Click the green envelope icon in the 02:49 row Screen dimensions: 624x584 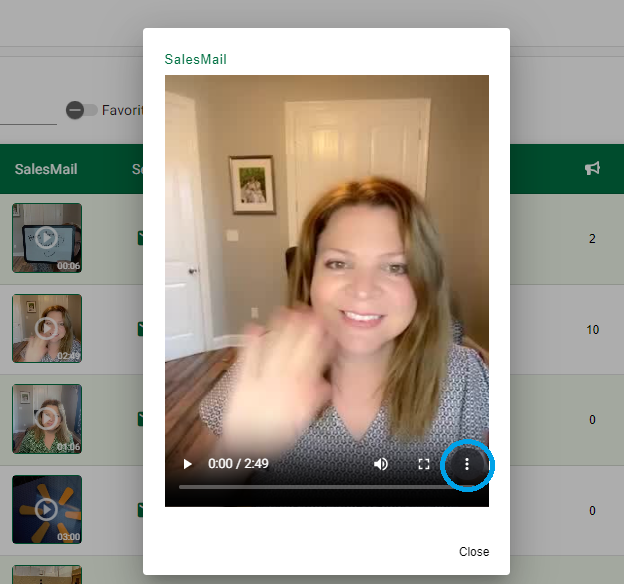pyautogui.click(x=140, y=329)
